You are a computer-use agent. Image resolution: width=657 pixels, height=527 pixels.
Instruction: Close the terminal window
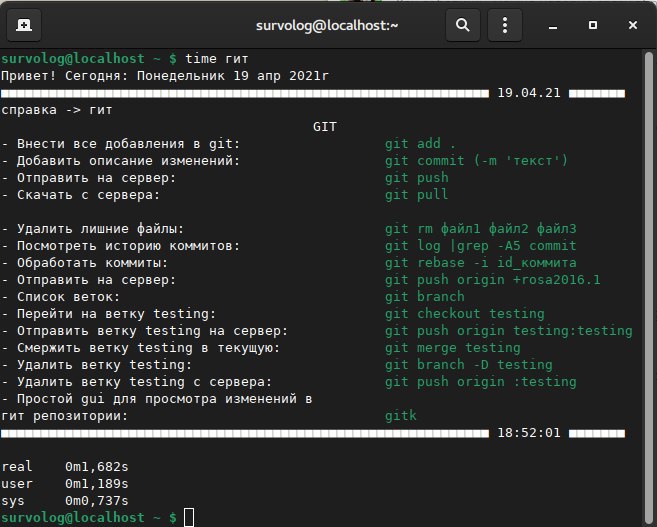633,25
